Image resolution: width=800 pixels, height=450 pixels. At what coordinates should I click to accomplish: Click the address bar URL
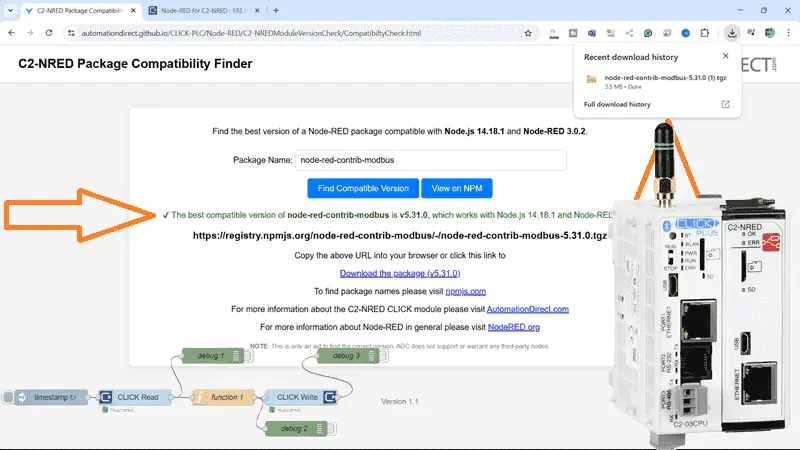point(251,33)
